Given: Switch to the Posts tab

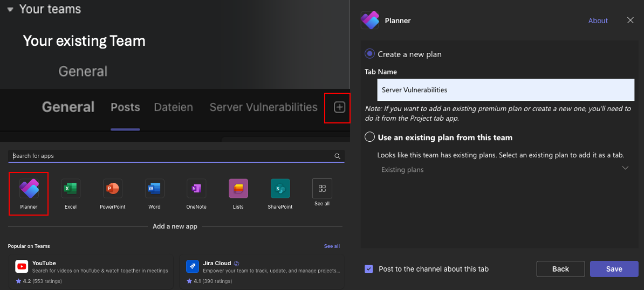Looking at the screenshot, I should [125, 107].
